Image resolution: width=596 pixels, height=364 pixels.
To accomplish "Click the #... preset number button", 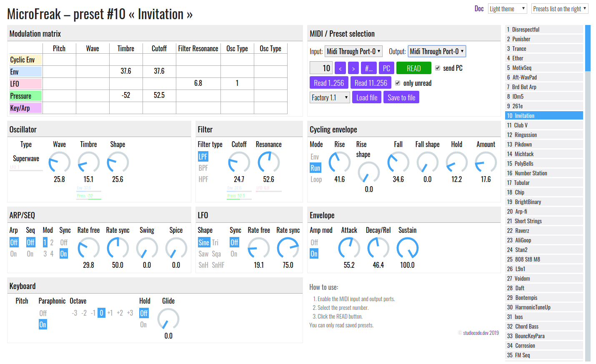I will [369, 68].
